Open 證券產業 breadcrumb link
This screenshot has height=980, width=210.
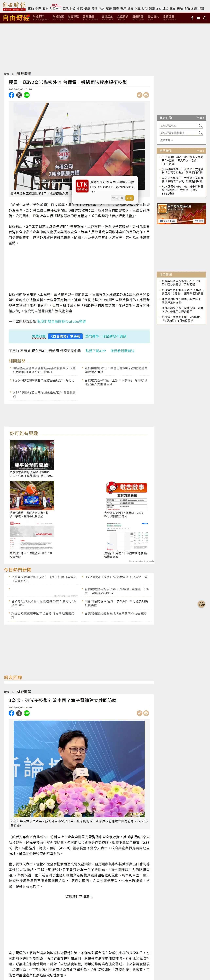click(24, 74)
